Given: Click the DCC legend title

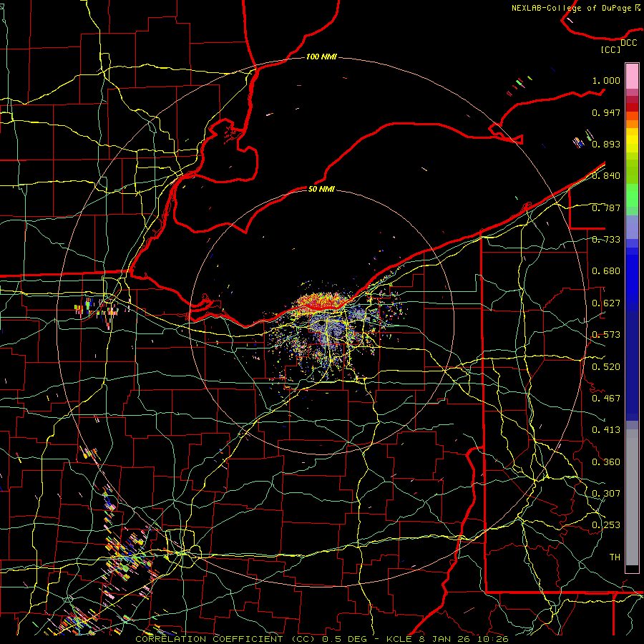Looking at the screenshot, I should pos(629,43).
